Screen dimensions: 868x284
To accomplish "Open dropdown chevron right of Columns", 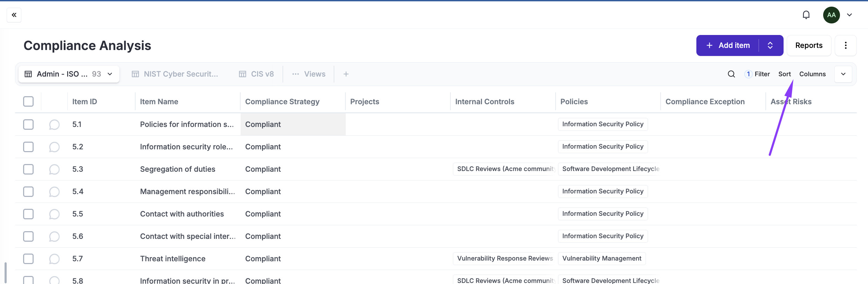I will (843, 74).
